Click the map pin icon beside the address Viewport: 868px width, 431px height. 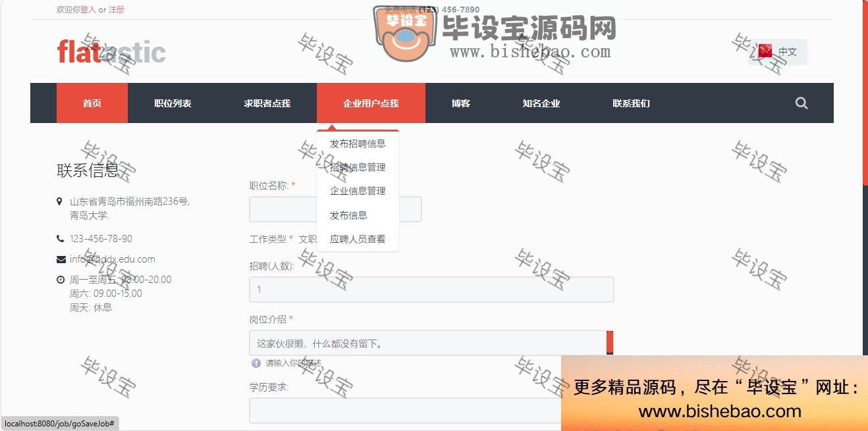coord(60,201)
